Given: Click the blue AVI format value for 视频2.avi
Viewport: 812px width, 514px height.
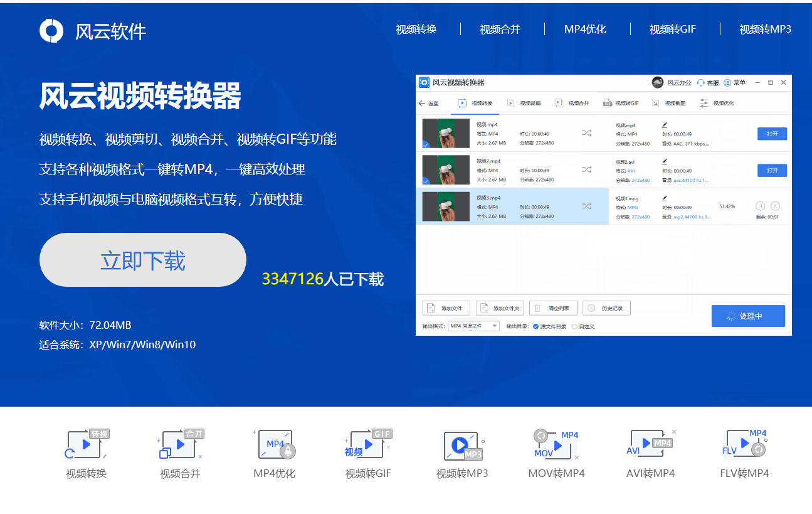Looking at the screenshot, I should [631, 170].
